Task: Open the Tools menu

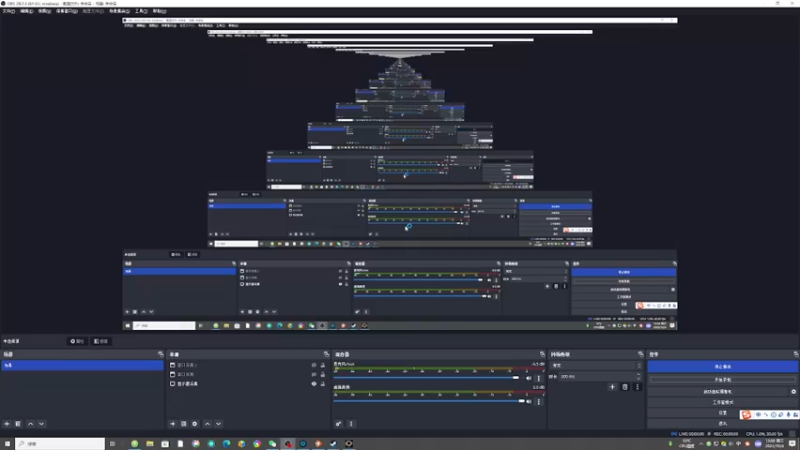Action: (x=141, y=11)
